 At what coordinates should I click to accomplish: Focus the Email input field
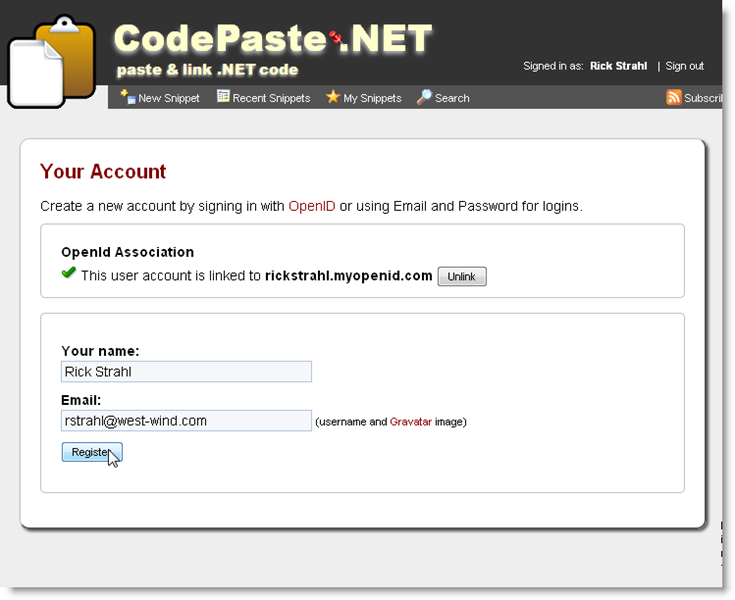click(186, 421)
